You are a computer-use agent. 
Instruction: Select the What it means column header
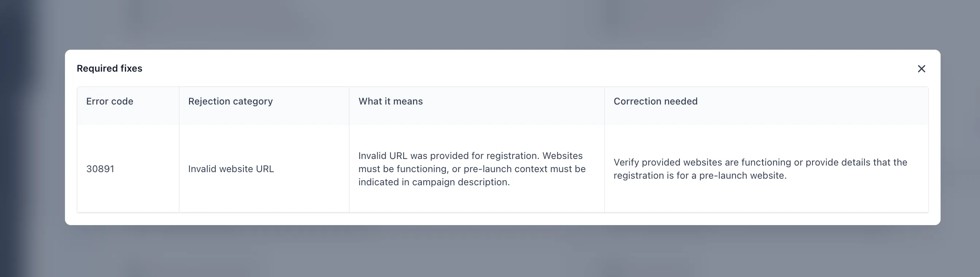point(390,101)
